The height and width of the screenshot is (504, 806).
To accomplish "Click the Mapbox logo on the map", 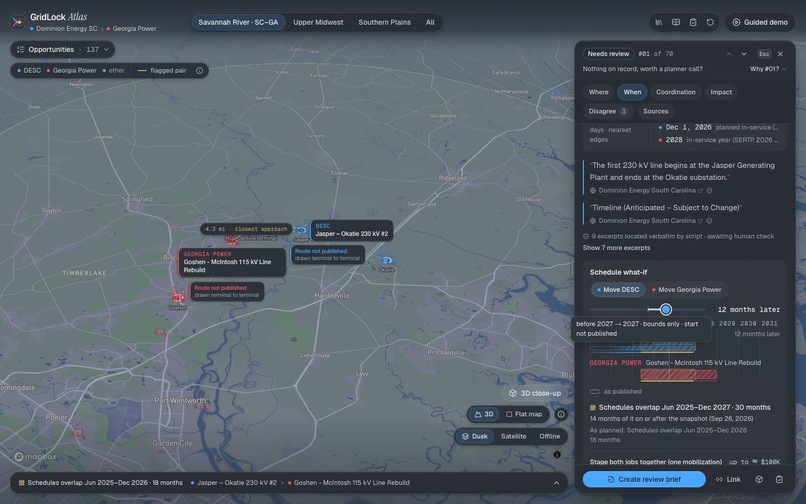I will tap(35, 457).
